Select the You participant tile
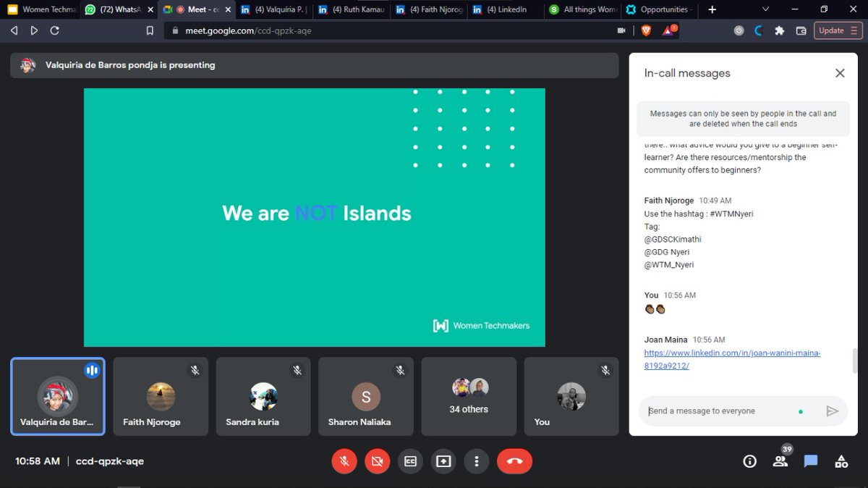 coord(571,396)
